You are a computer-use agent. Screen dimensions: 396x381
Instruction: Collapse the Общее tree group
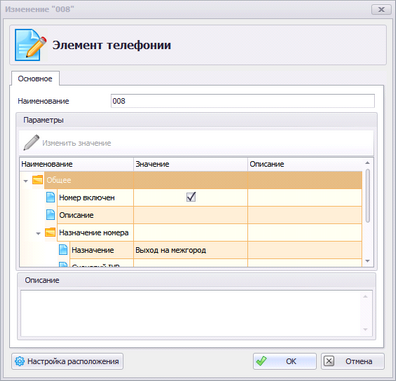(26, 181)
